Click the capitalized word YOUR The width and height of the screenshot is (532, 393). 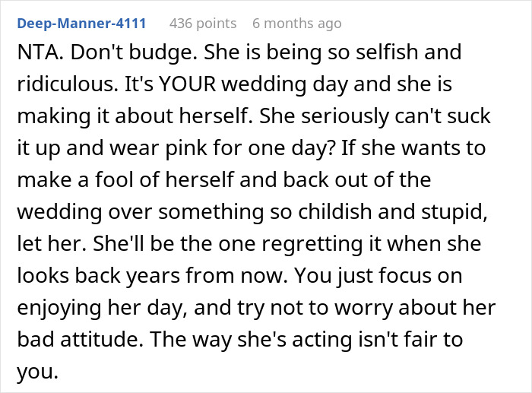pos(187,84)
